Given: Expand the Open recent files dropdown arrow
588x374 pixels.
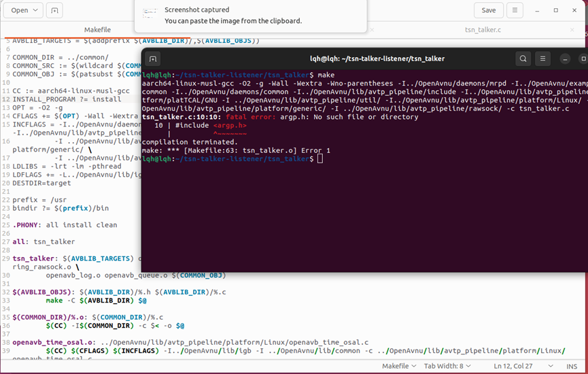Looking at the screenshot, I should [35, 10].
